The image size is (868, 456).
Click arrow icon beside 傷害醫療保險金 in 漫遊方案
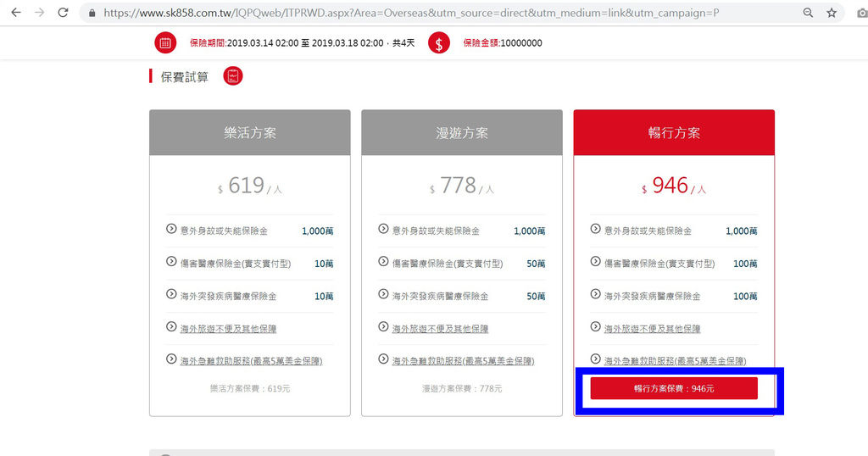pos(383,261)
